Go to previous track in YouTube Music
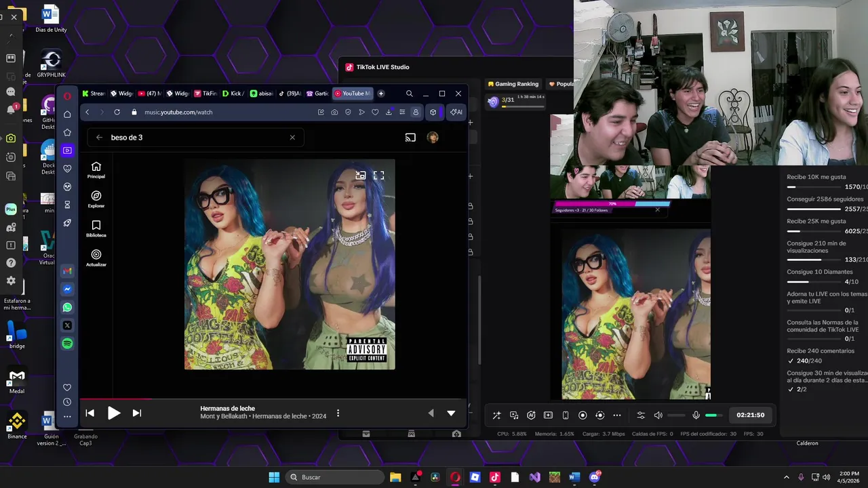Viewport: 868px width, 488px height. (x=90, y=413)
